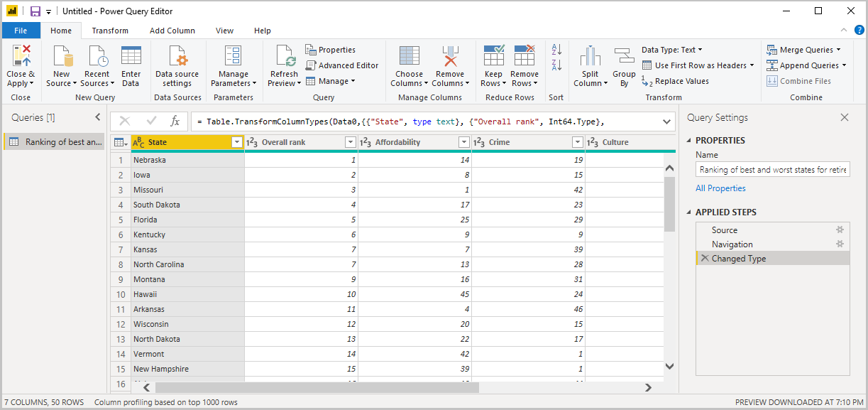Viewport: 868px width, 410px height.
Task: Open Crime column filter dropdown
Action: [x=578, y=142]
